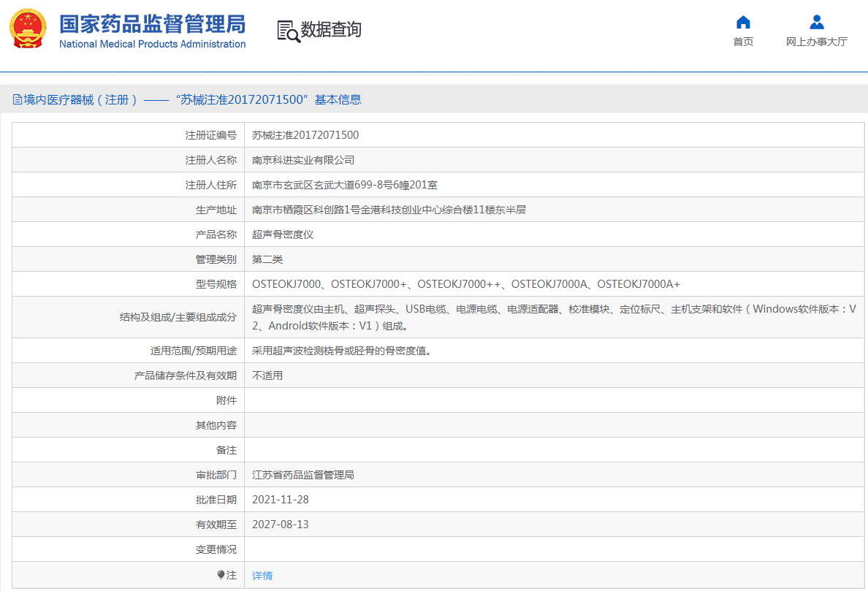This screenshot has width=868, height=591.
Task: Open the 首页 navigation label
Action: (743, 42)
